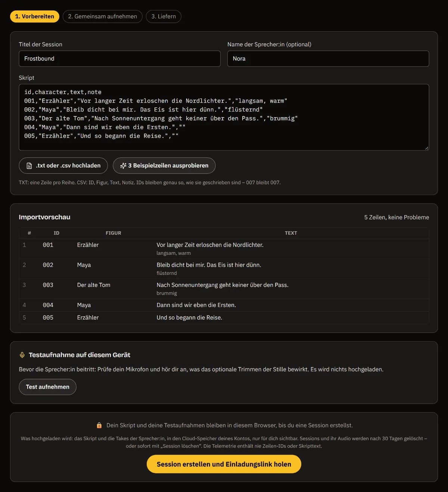Click the 'TEXT' column header
This screenshot has width=448, height=492.
click(x=291, y=233)
